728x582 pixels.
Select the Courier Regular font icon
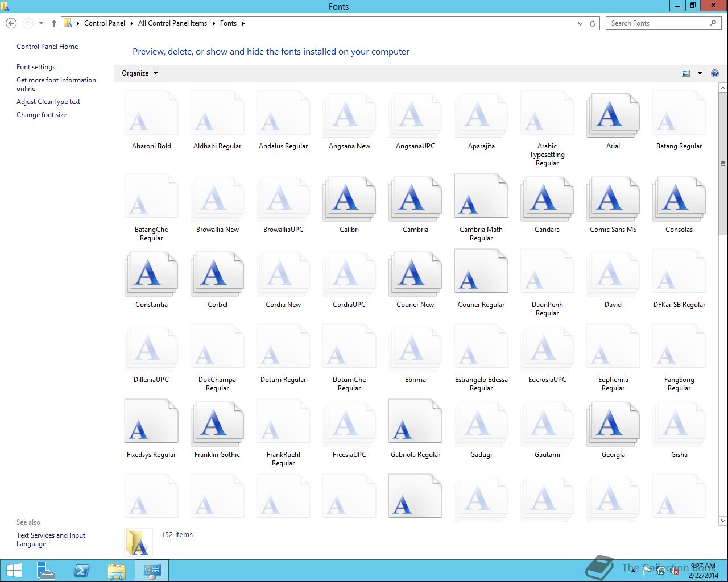(x=481, y=272)
